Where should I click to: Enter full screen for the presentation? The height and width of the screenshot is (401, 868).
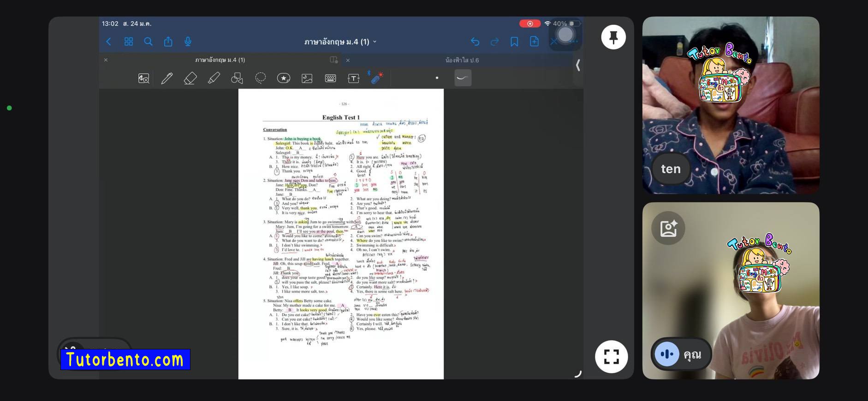click(x=612, y=356)
